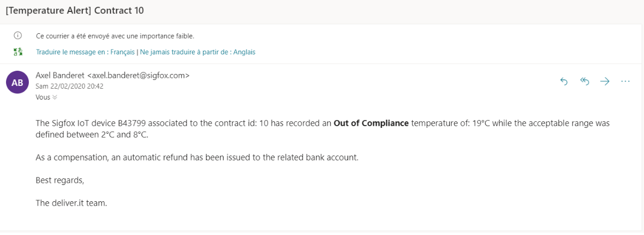
Task: Translate the message to Français
Action: tap(85, 52)
